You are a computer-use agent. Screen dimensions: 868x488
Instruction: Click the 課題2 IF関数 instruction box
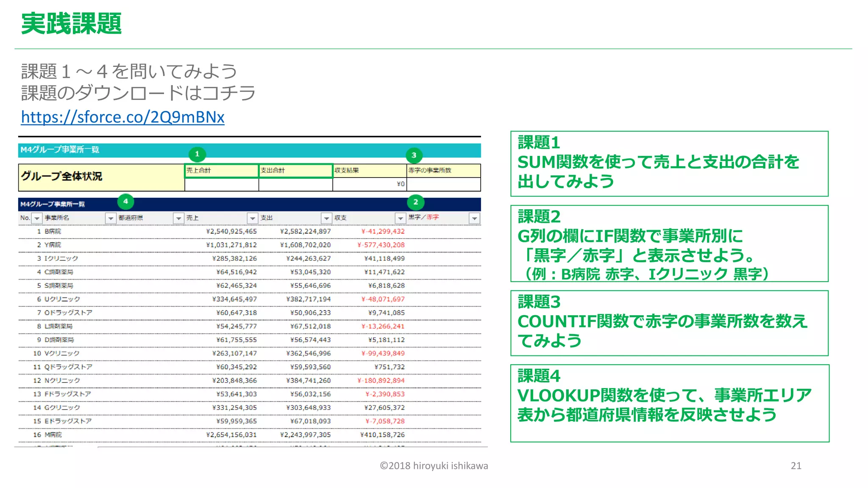[x=669, y=244]
